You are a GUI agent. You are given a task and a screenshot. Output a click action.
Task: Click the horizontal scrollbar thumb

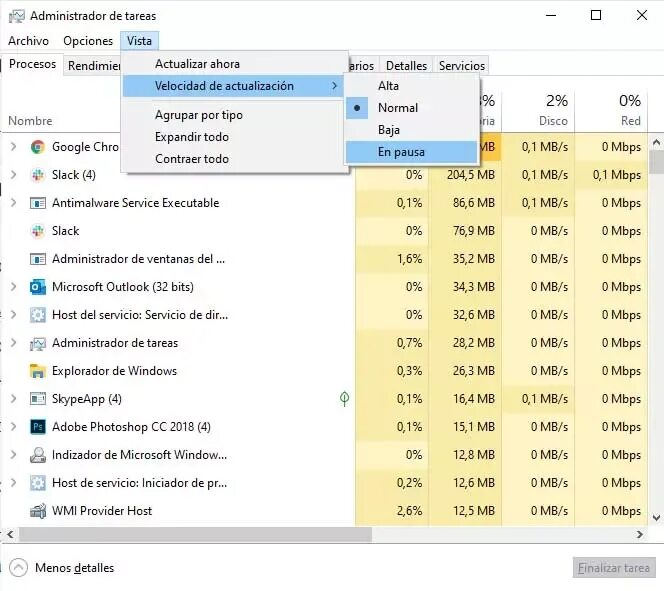click(x=195, y=535)
